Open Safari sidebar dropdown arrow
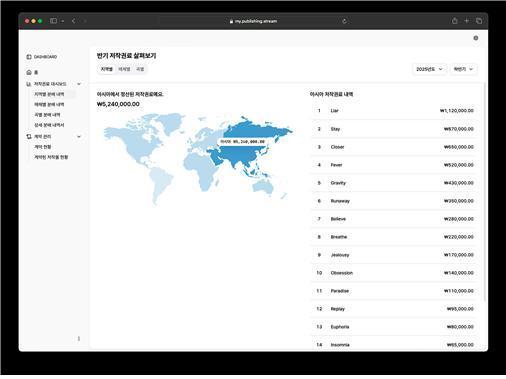 coord(63,21)
